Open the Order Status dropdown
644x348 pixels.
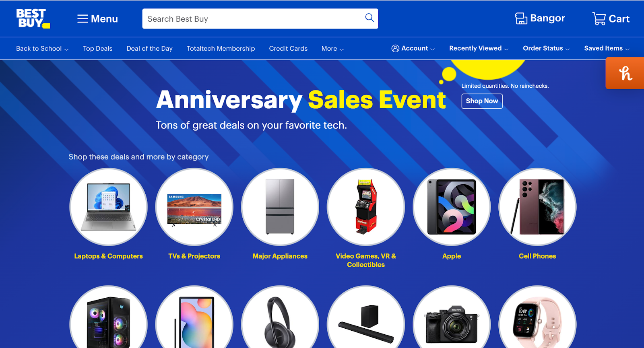[x=546, y=48]
